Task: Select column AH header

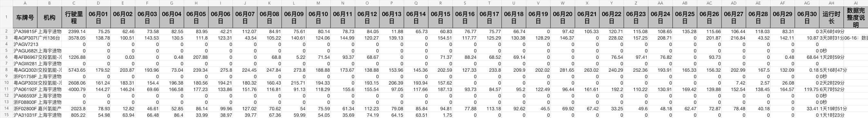Action: pos(831,3)
